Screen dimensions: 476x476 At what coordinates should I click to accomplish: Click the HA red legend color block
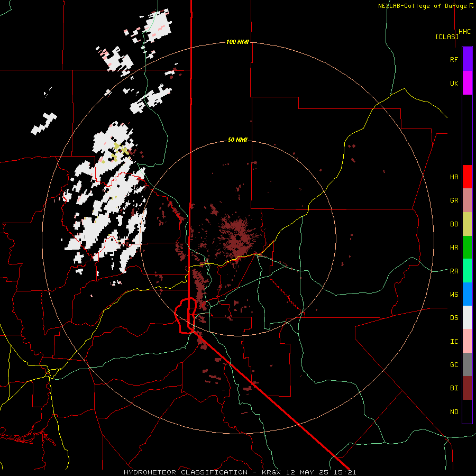(467, 177)
